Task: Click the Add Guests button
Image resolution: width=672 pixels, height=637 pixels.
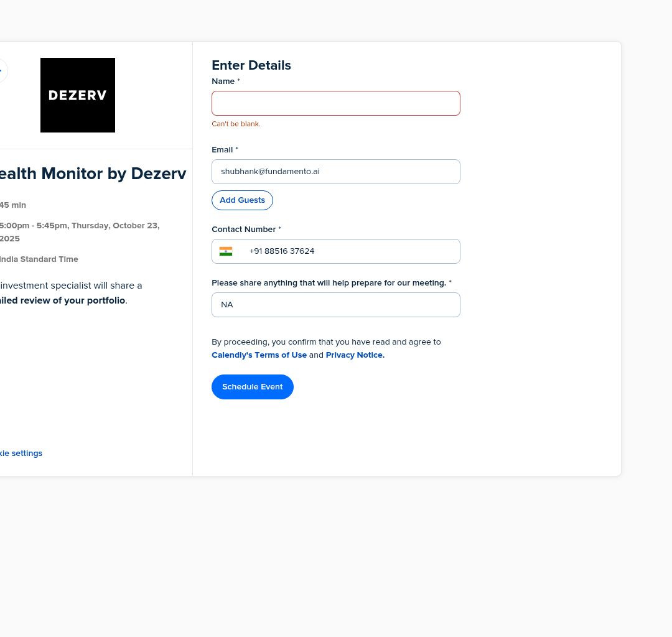Action: click(242, 200)
